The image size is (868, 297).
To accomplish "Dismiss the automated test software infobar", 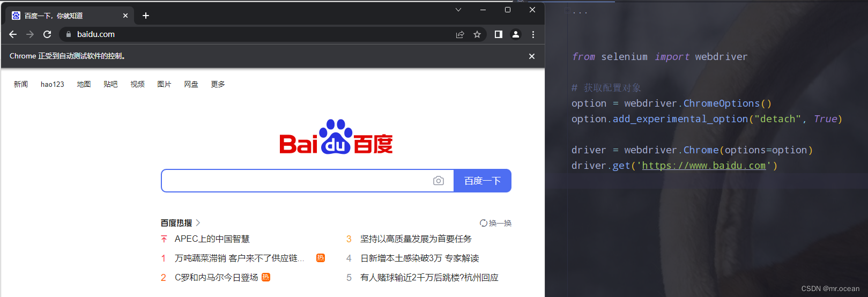I will pos(532,56).
